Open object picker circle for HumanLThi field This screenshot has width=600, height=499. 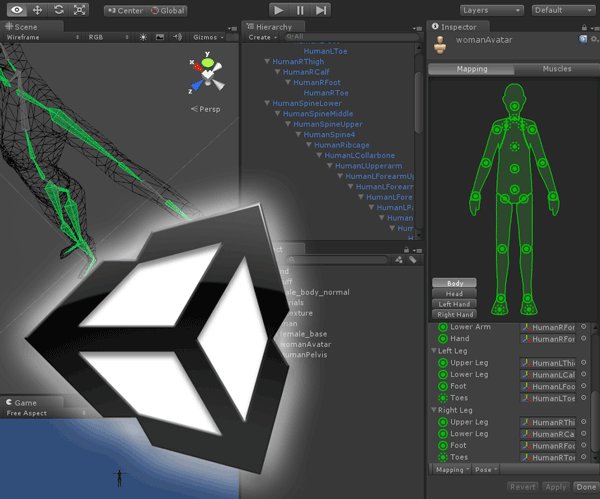pyautogui.click(x=584, y=362)
